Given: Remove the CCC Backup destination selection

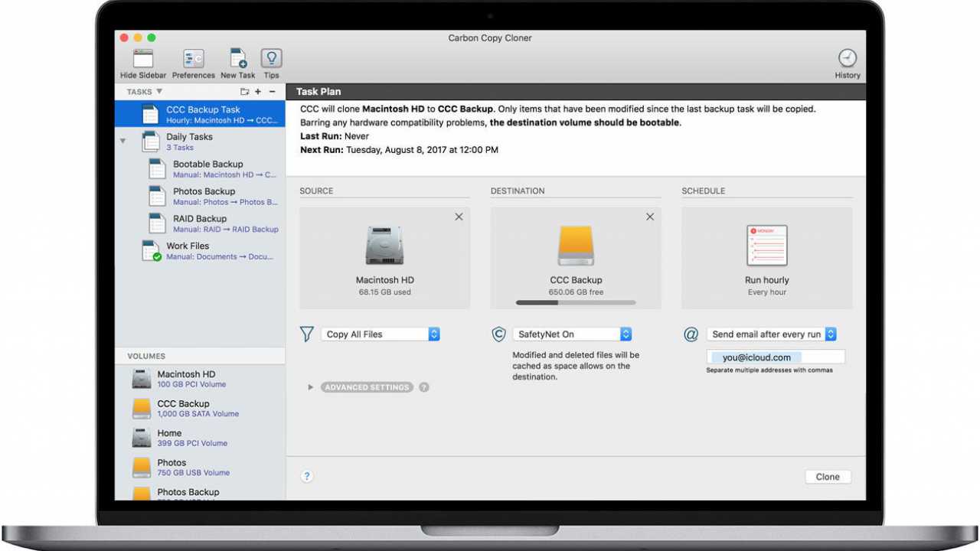Looking at the screenshot, I should tap(650, 217).
